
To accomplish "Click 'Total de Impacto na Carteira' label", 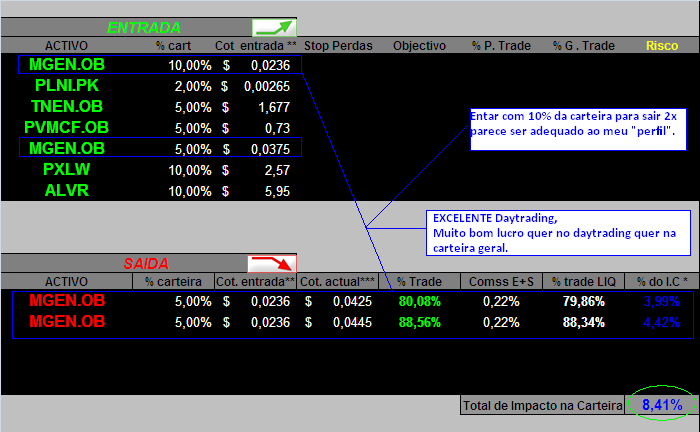I will 542,405.
